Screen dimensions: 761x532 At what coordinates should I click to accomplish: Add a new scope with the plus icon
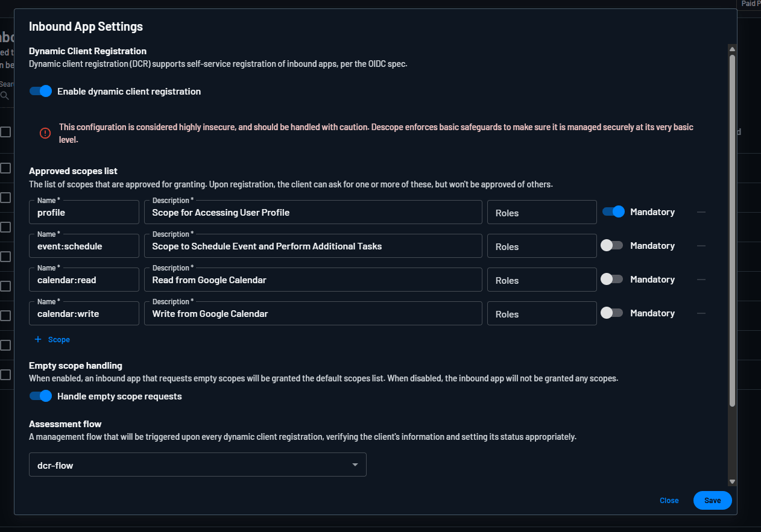pos(52,339)
